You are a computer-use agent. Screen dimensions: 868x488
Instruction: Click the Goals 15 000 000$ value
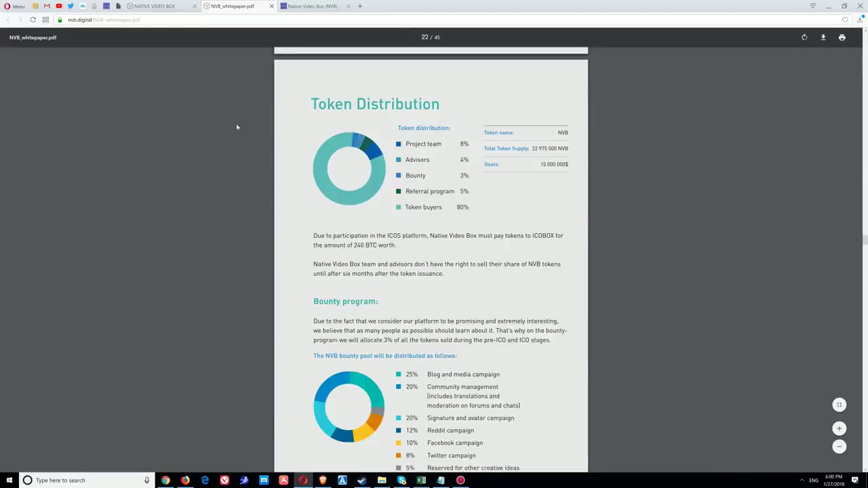(554, 164)
